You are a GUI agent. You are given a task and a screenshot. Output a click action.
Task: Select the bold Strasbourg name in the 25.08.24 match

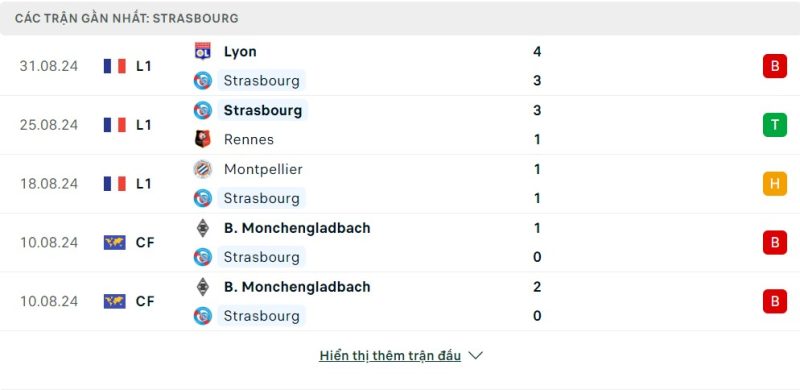[263, 110]
